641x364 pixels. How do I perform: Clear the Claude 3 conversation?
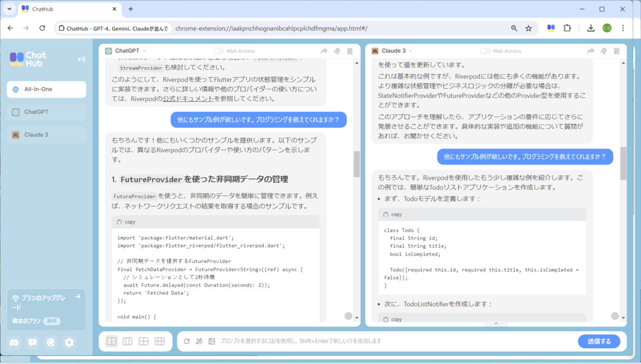coord(604,51)
